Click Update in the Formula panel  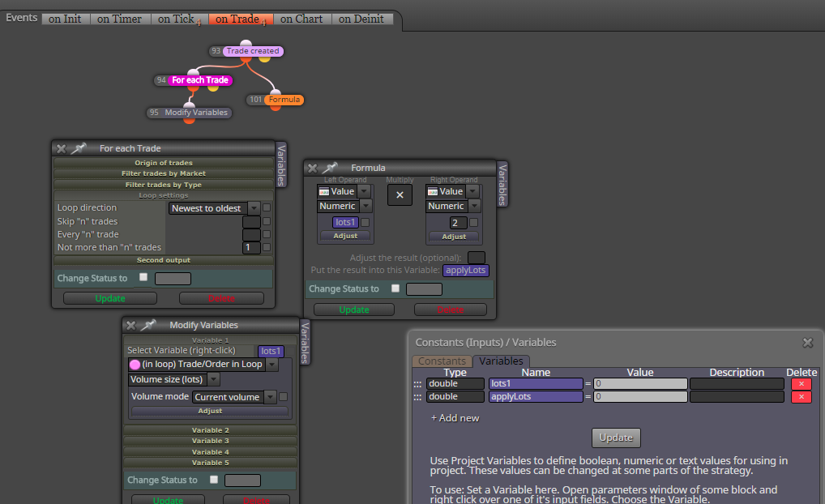point(354,310)
